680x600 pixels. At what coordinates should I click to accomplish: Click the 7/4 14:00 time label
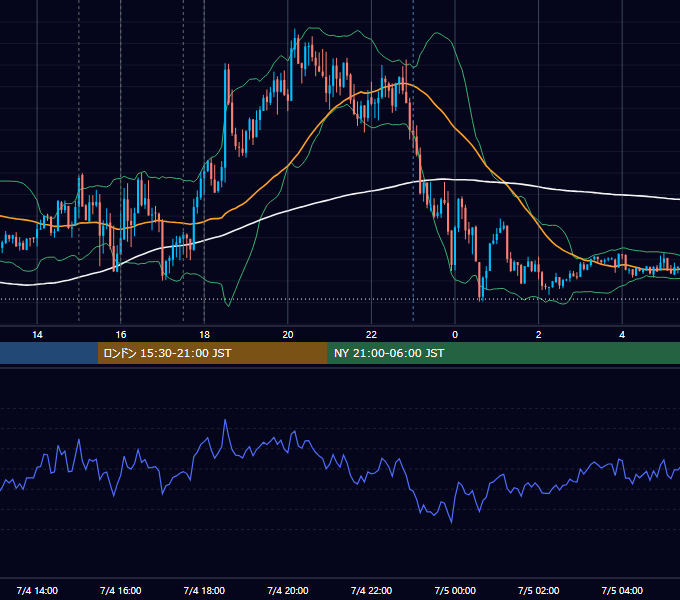point(37,590)
